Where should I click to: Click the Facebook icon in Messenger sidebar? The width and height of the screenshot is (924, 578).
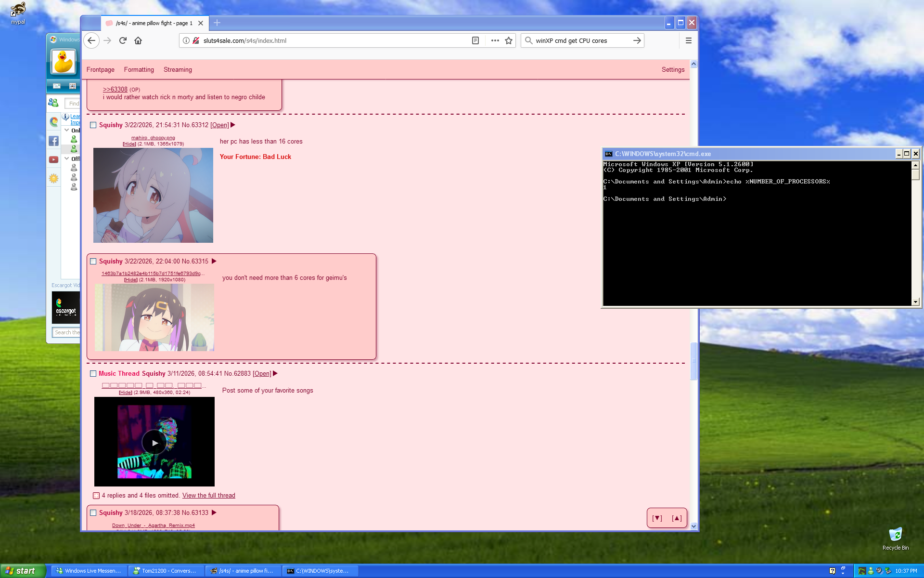click(53, 141)
